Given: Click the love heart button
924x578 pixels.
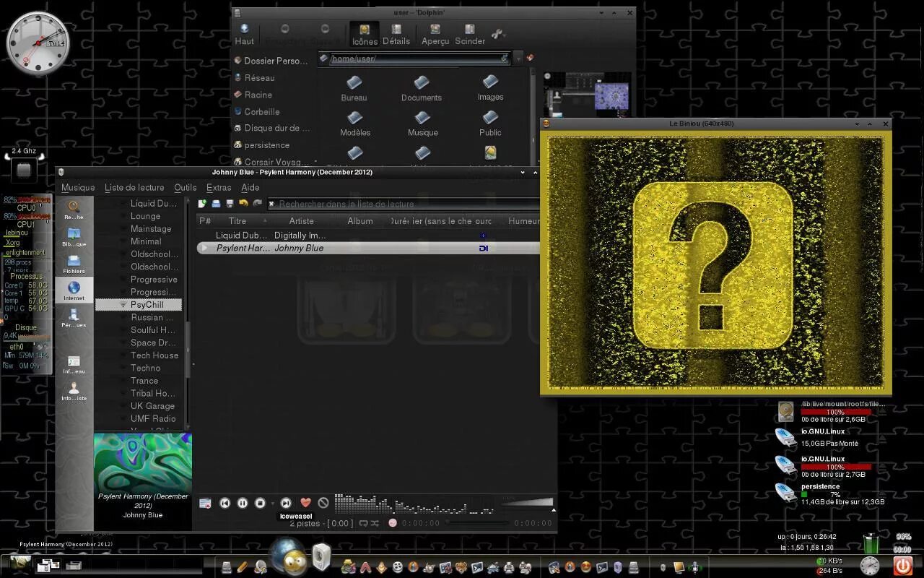Looking at the screenshot, I should click(x=305, y=503).
